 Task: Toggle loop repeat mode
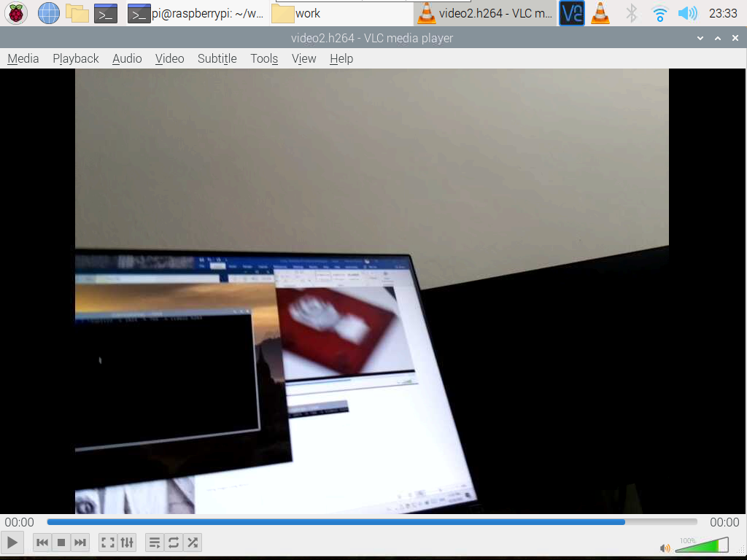click(x=174, y=542)
